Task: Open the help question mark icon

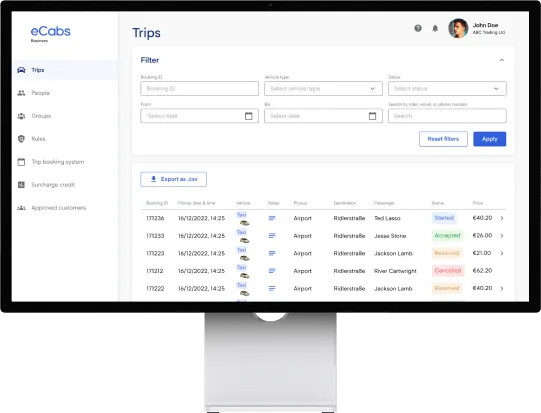Action: tap(418, 28)
